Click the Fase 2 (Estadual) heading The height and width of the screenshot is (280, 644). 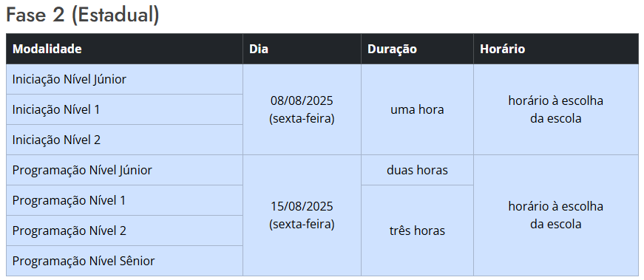click(x=83, y=16)
